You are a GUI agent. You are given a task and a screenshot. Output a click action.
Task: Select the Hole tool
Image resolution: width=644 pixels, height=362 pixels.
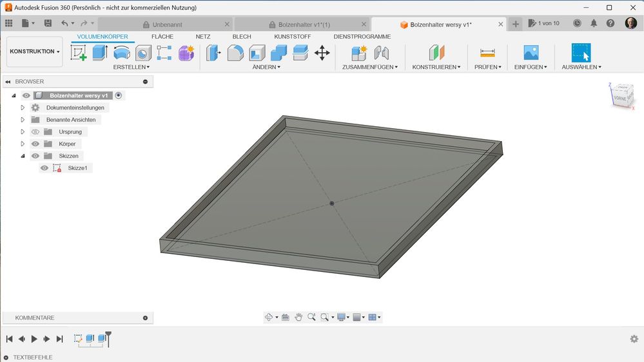(143, 53)
